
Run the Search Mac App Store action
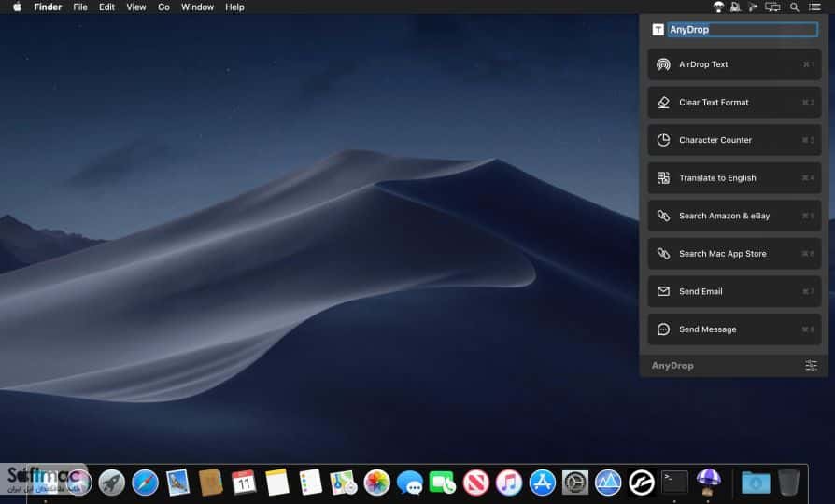[x=734, y=253]
